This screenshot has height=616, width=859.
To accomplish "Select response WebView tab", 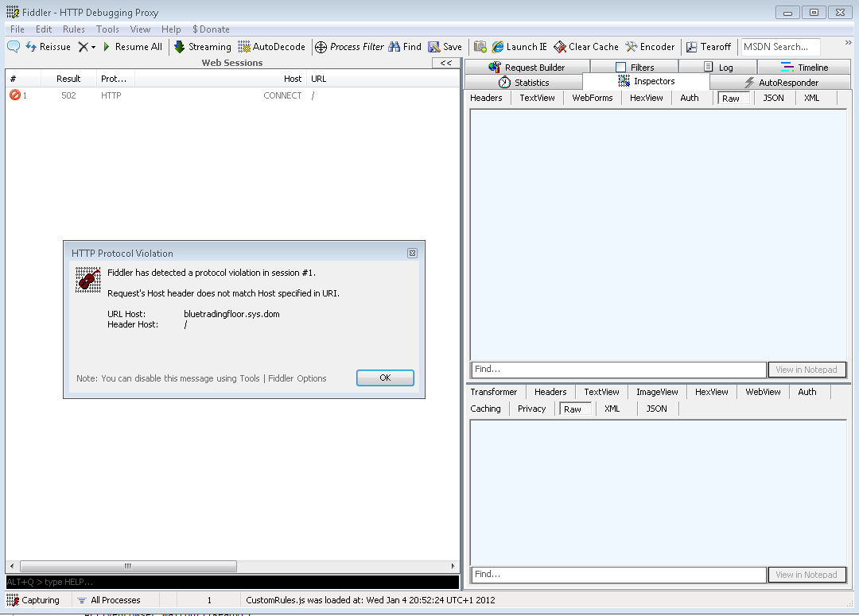I will 763,392.
